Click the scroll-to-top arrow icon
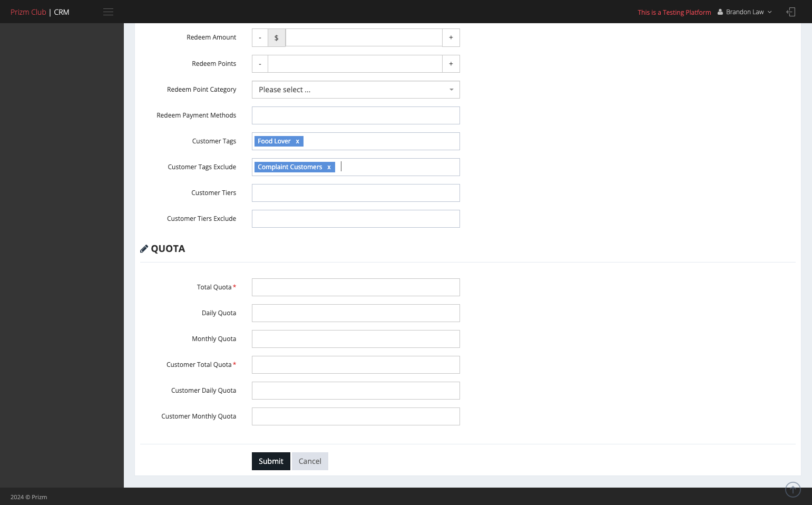Screen dimensions: 812x505 click(x=793, y=489)
